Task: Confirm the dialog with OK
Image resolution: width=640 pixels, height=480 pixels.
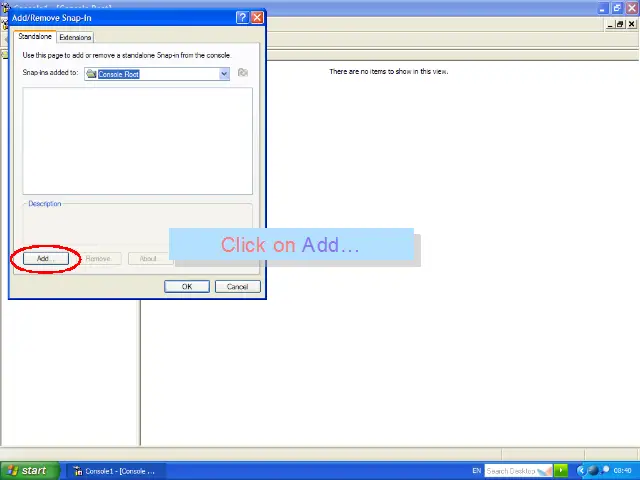Action: point(186,287)
